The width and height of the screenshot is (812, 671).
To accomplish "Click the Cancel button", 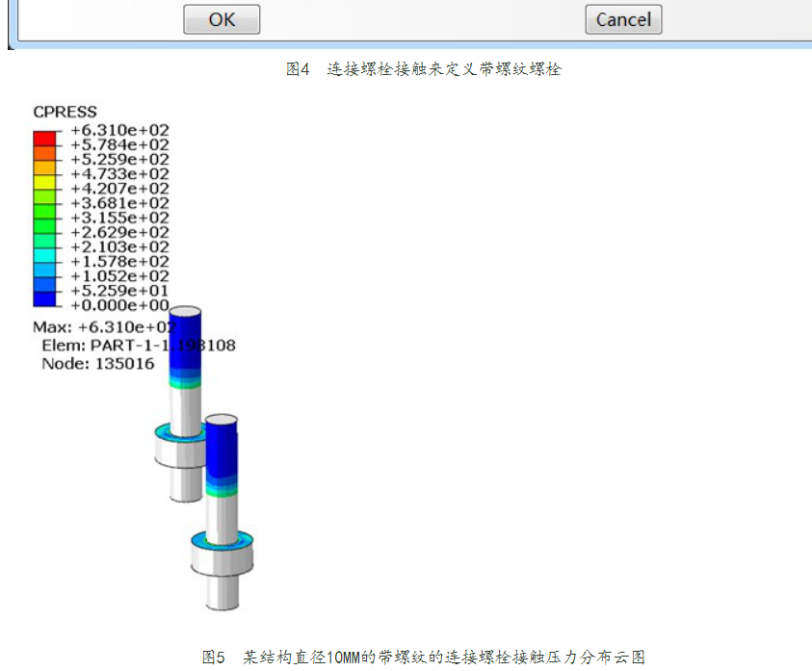I will click(623, 19).
